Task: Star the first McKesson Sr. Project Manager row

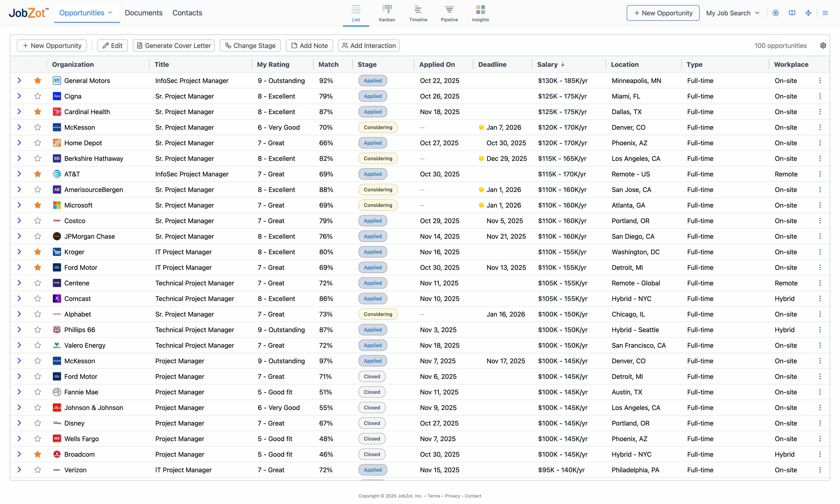Action: (x=38, y=127)
